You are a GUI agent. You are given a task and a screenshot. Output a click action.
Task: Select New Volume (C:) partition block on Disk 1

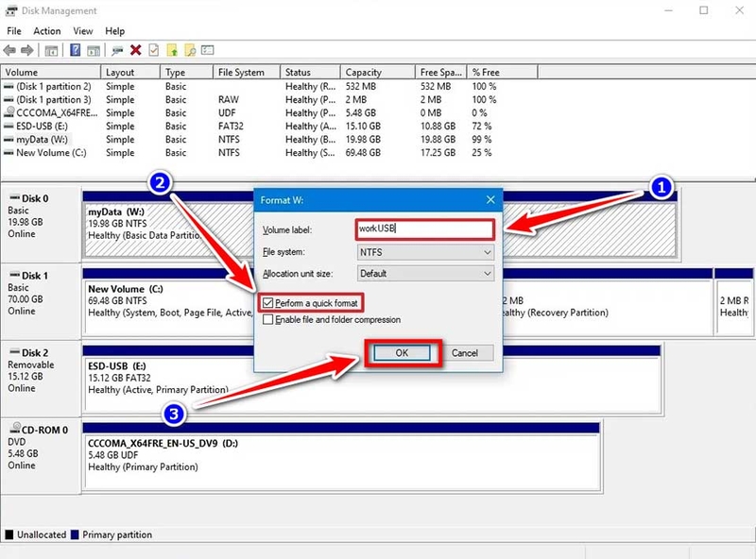coord(169,301)
